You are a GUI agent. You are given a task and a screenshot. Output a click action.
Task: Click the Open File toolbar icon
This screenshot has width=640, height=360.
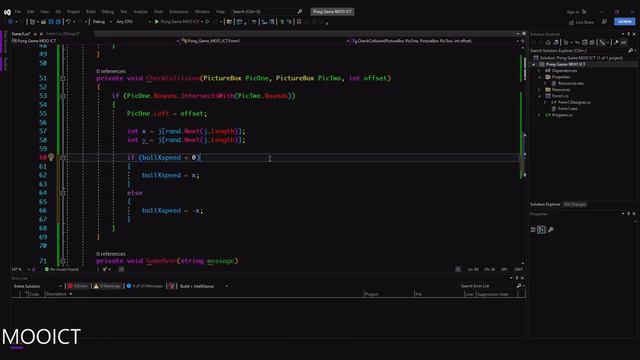click(43, 22)
